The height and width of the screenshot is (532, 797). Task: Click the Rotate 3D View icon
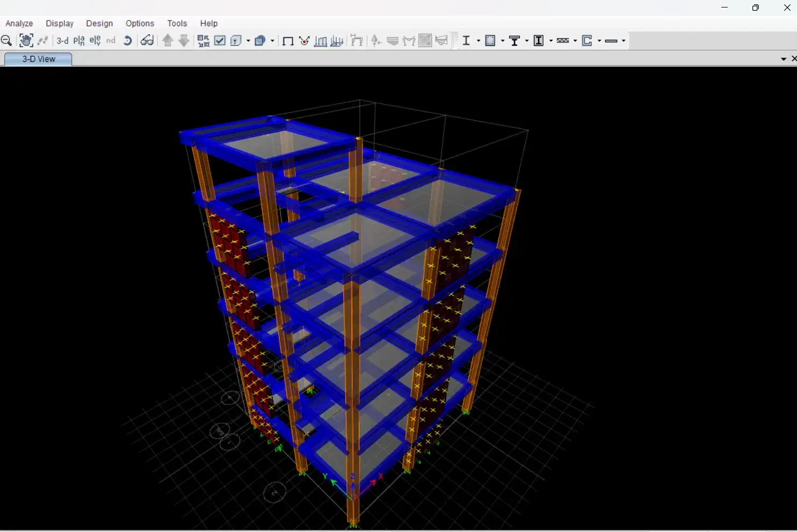[127, 41]
